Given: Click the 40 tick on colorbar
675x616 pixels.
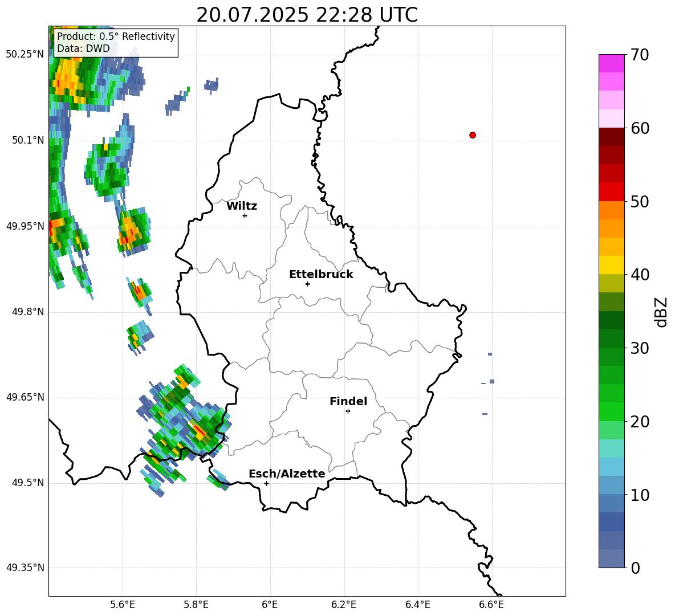Looking at the screenshot, I should [640, 275].
